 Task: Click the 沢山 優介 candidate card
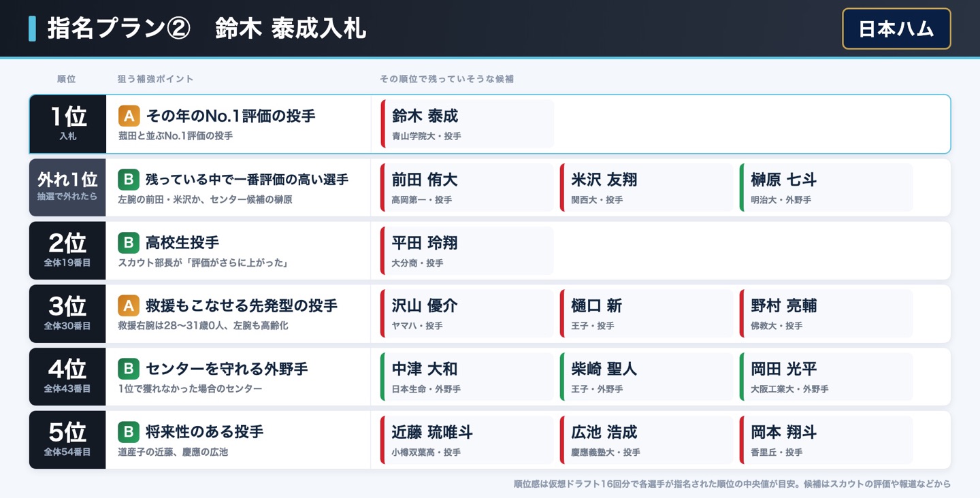[468, 314]
